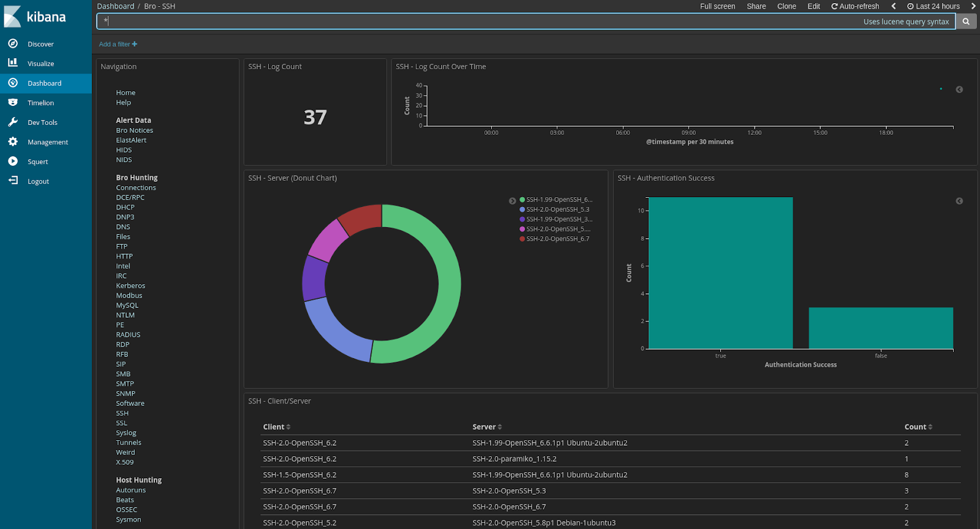Open Bro Notices dashboard link

(x=134, y=130)
